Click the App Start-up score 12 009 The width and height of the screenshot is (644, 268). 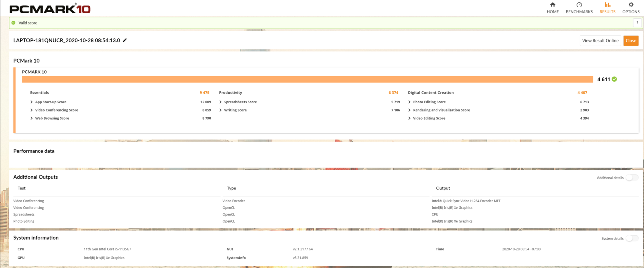click(x=206, y=102)
